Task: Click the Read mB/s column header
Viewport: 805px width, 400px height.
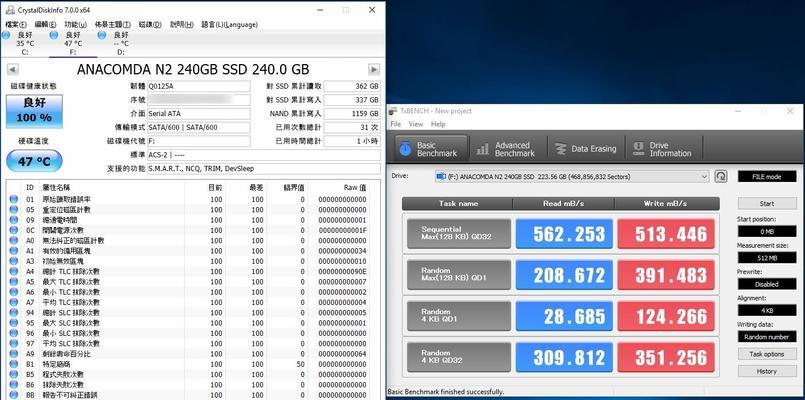Action: [563, 203]
